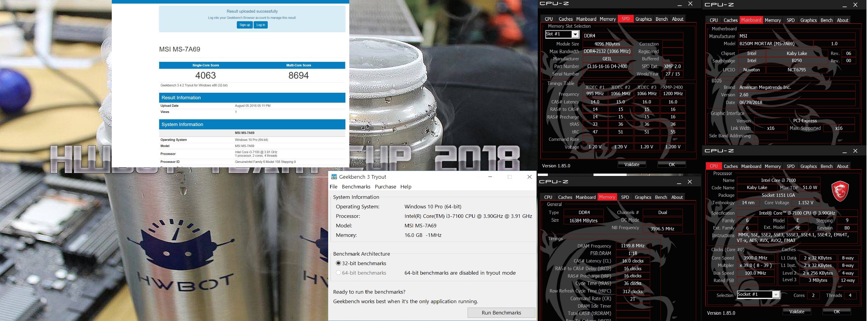Image resolution: width=868 pixels, height=321 pixels.
Task: Open CPU tab in the memory Timings window
Action: pos(548,197)
